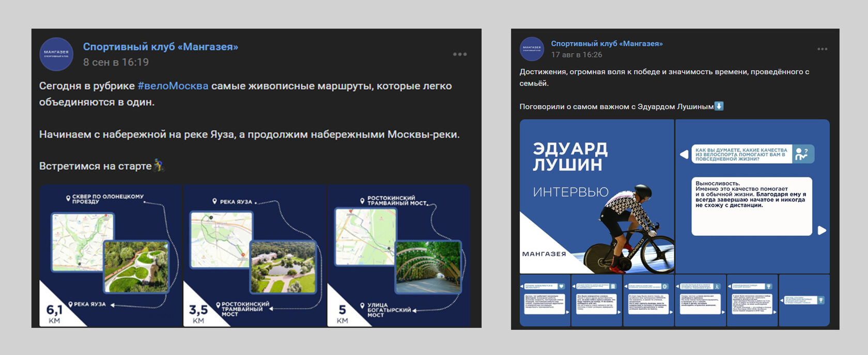Viewport: 868px width, 355px height.
Task: Click the 'Сквер по Олонецкому проезду' location pin
Action: tap(68, 198)
